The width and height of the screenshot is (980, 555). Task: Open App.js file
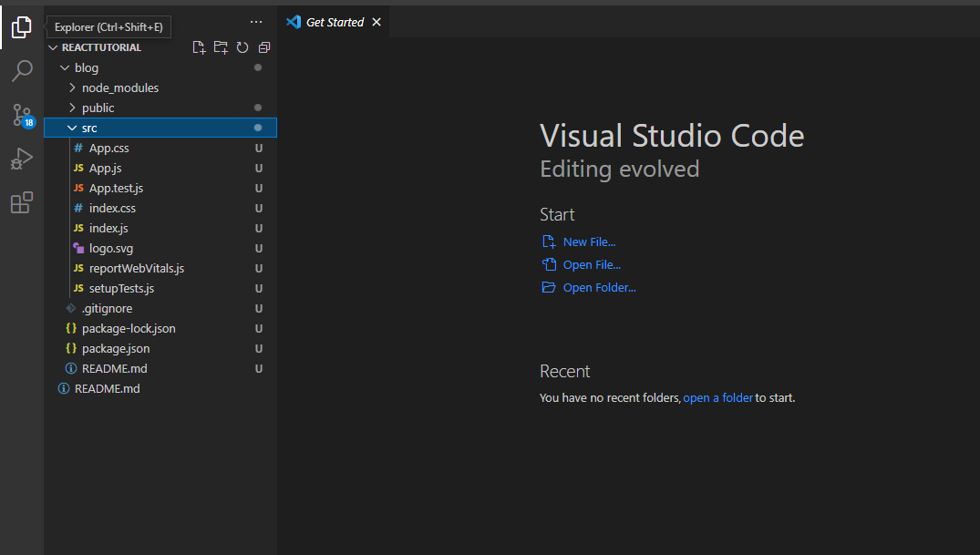coord(160,168)
